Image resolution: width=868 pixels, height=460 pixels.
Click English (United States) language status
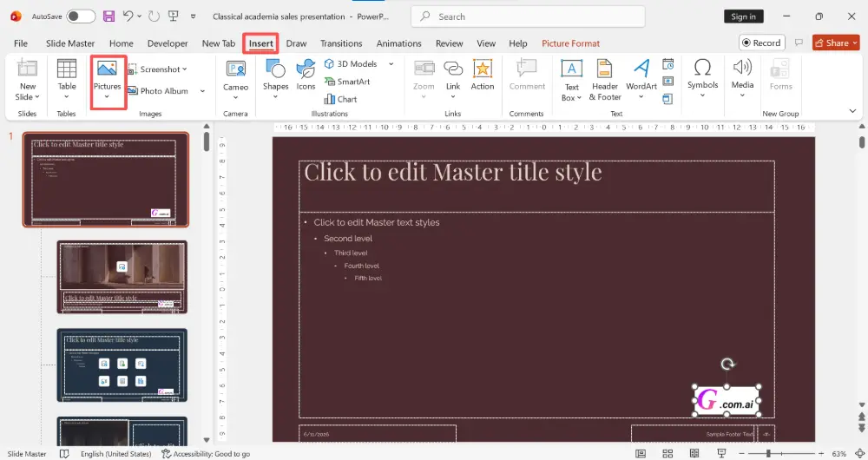[115, 454]
